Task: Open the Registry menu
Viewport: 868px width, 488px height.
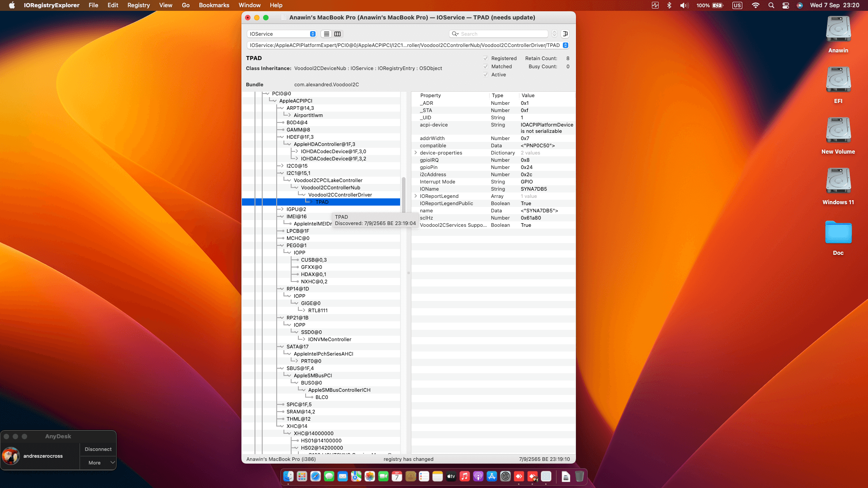Action: [138, 5]
